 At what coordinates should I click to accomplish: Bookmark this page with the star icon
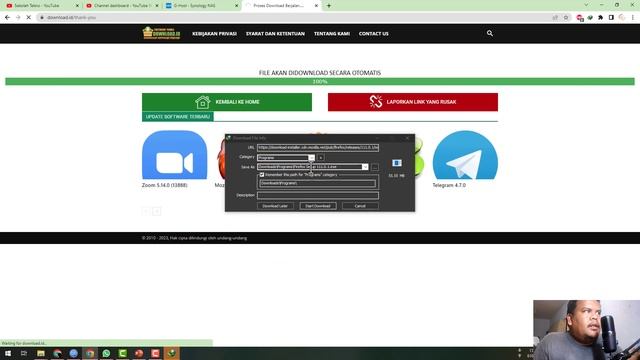click(566, 18)
